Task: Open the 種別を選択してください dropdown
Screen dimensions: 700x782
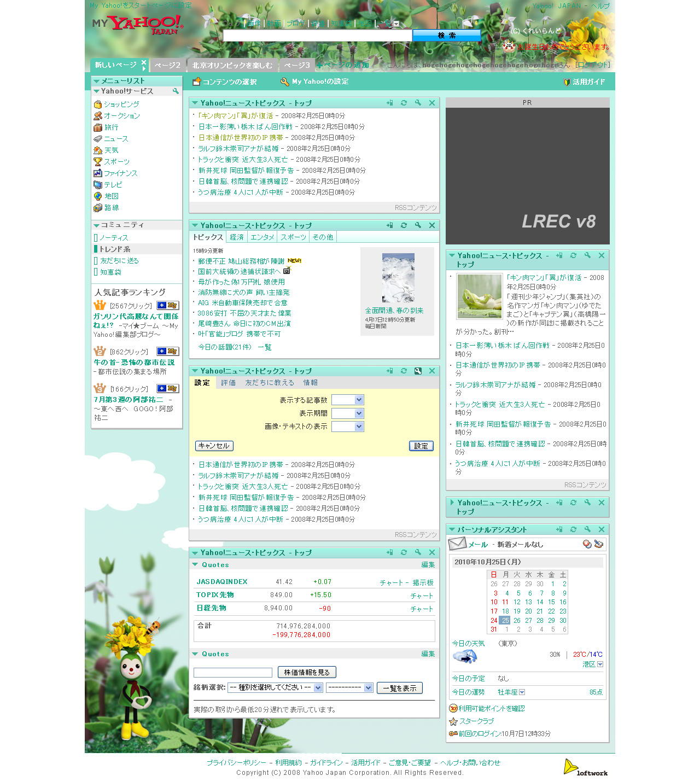Action: click(x=275, y=688)
